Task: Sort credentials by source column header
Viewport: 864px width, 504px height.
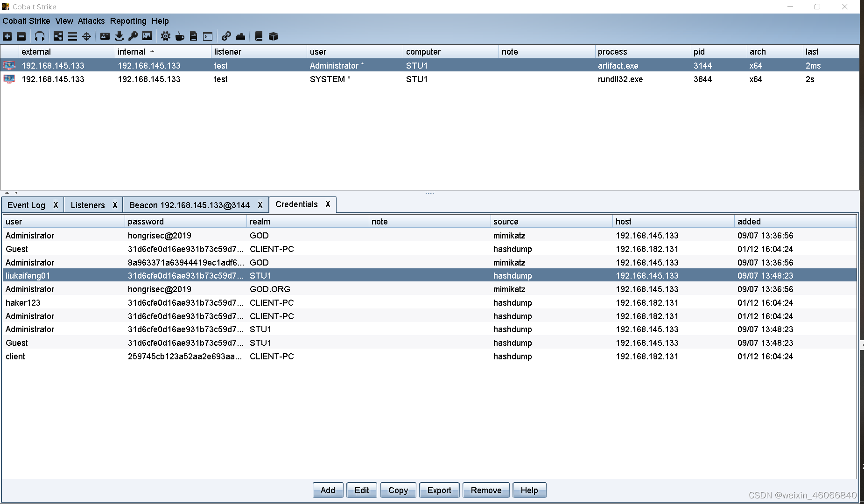Action: coord(551,222)
